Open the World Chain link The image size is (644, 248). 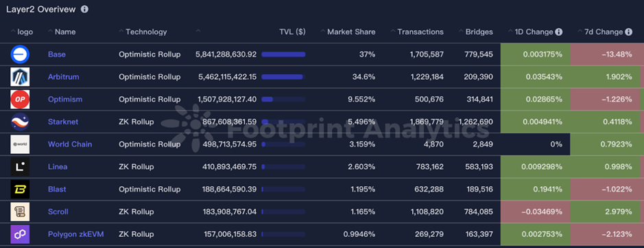[x=70, y=144]
